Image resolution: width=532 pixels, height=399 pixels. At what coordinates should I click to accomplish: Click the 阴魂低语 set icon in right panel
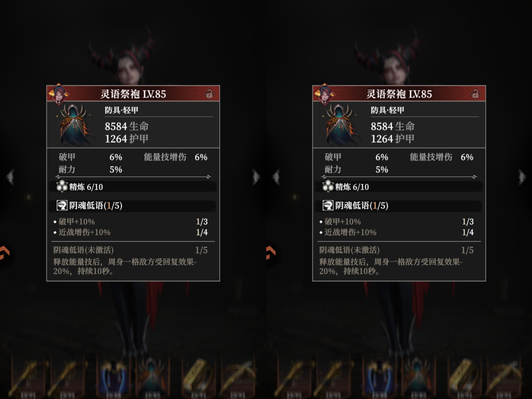click(x=328, y=206)
